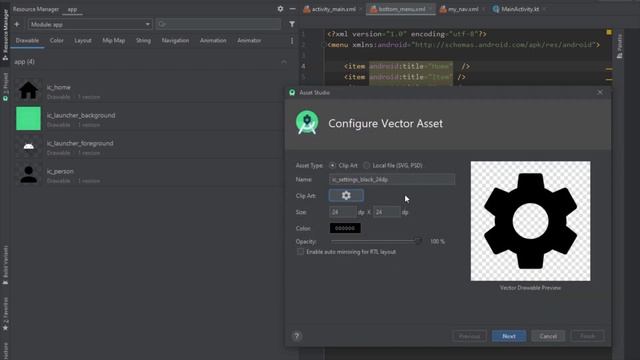Viewport: 640px width, 360px height.
Task: Open Resource Manager settings gear
Action: [280, 9]
